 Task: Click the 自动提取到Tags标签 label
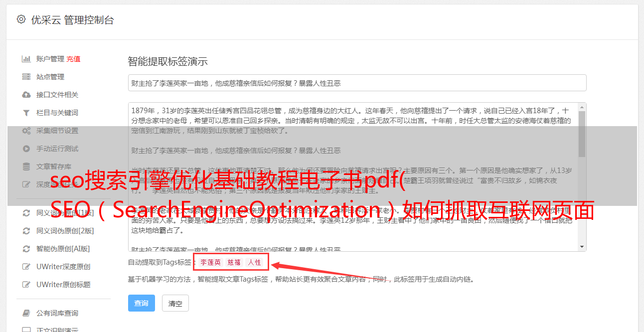[x=161, y=262]
